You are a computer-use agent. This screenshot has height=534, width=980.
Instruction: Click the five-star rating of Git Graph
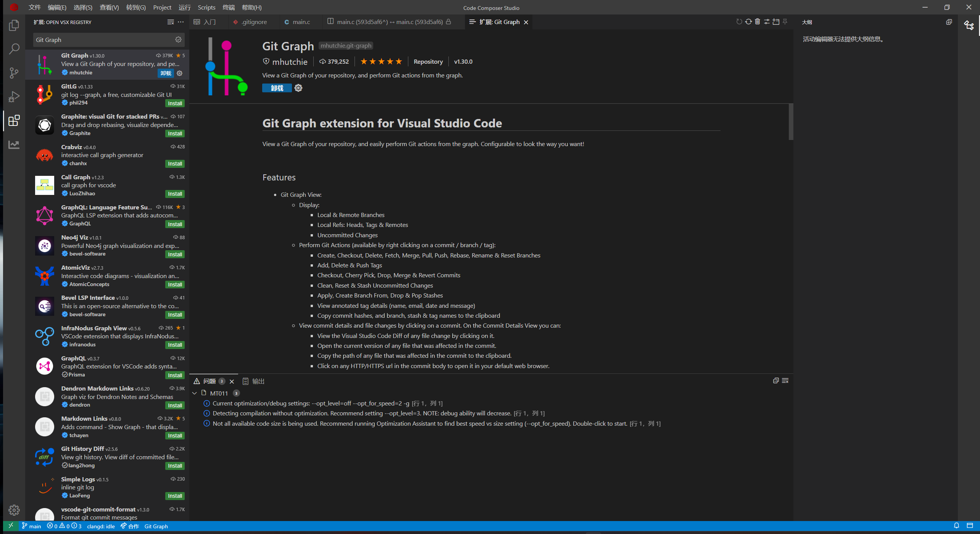coord(381,61)
